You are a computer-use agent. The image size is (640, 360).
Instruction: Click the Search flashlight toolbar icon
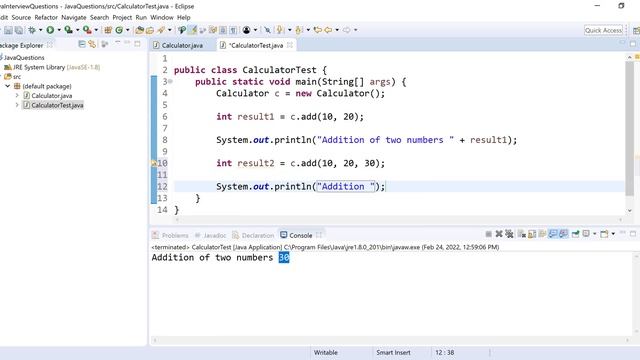click(x=161, y=30)
